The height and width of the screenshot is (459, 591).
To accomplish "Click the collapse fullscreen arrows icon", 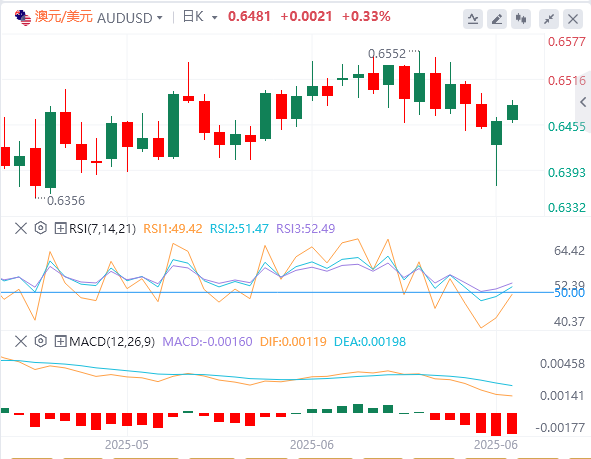I will point(549,19).
